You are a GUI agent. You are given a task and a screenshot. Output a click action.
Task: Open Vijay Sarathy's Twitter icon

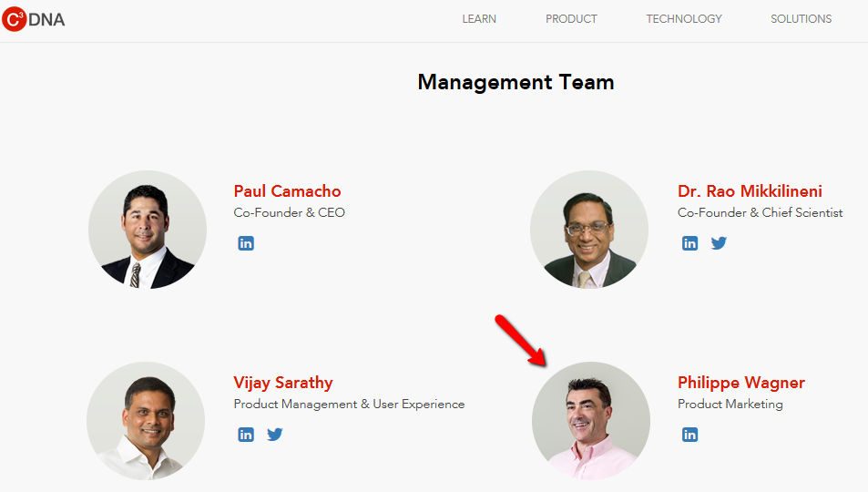tap(274, 435)
